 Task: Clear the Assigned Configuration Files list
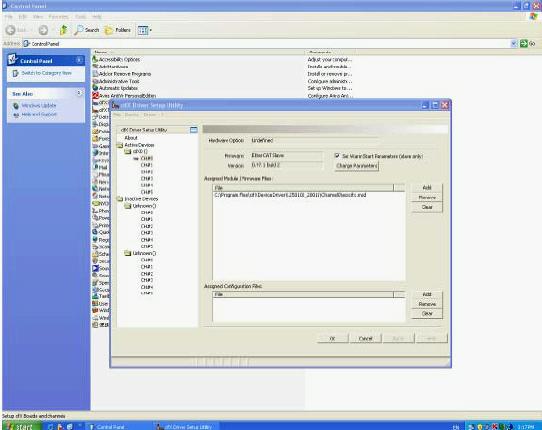point(427,314)
